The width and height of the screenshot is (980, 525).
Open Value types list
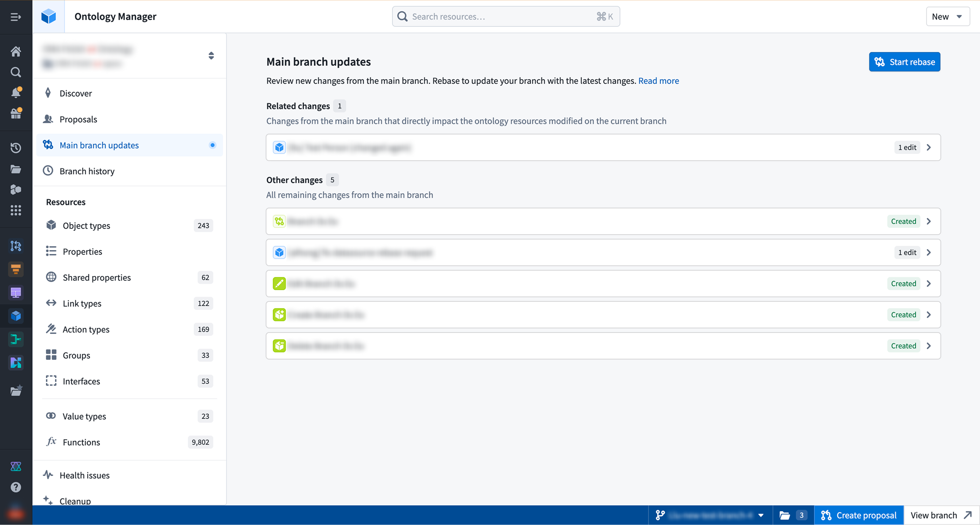pos(129,416)
